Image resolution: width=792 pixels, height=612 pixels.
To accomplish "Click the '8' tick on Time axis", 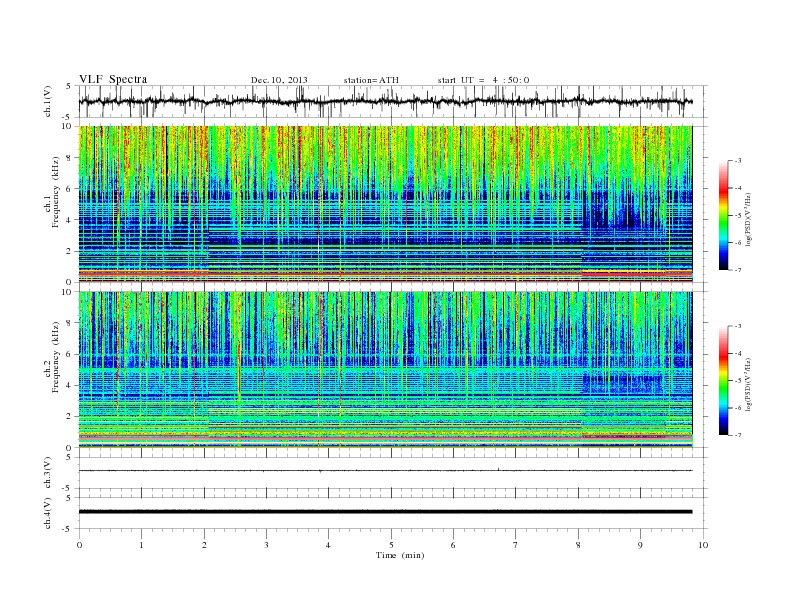I will click(x=578, y=545).
